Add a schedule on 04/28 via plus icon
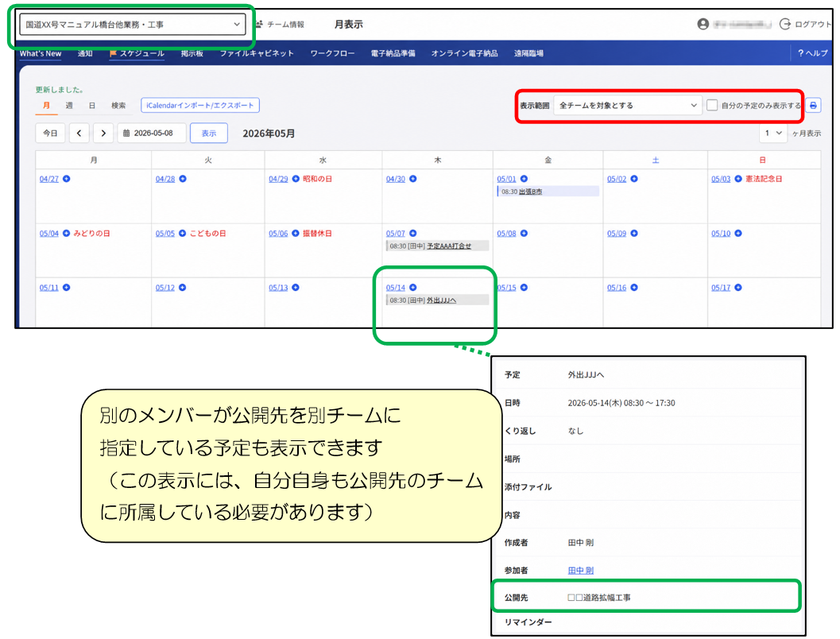840x639 pixels. point(183,179)
